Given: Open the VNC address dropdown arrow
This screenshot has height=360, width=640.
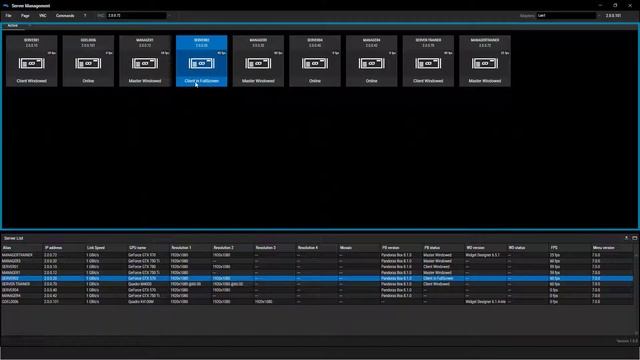Looking at the screenshot, I should 169,16.
